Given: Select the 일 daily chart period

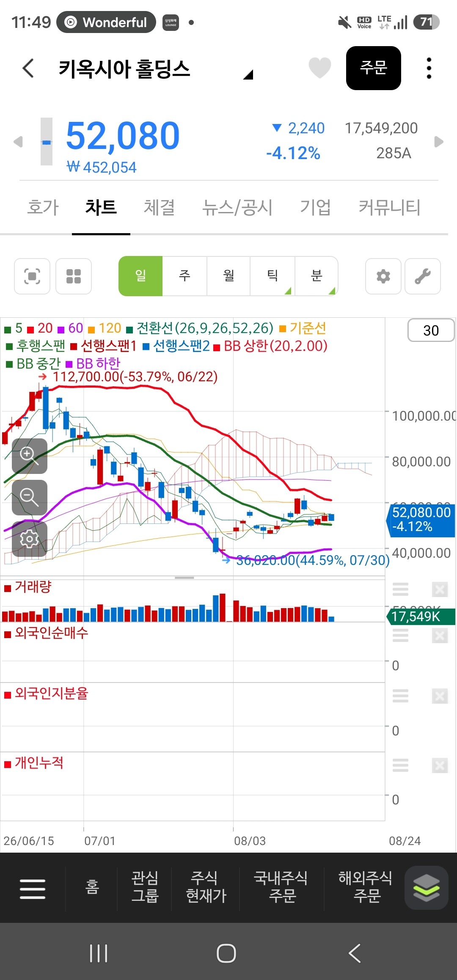Looking at the screenshot, I should tap(140, 276).
